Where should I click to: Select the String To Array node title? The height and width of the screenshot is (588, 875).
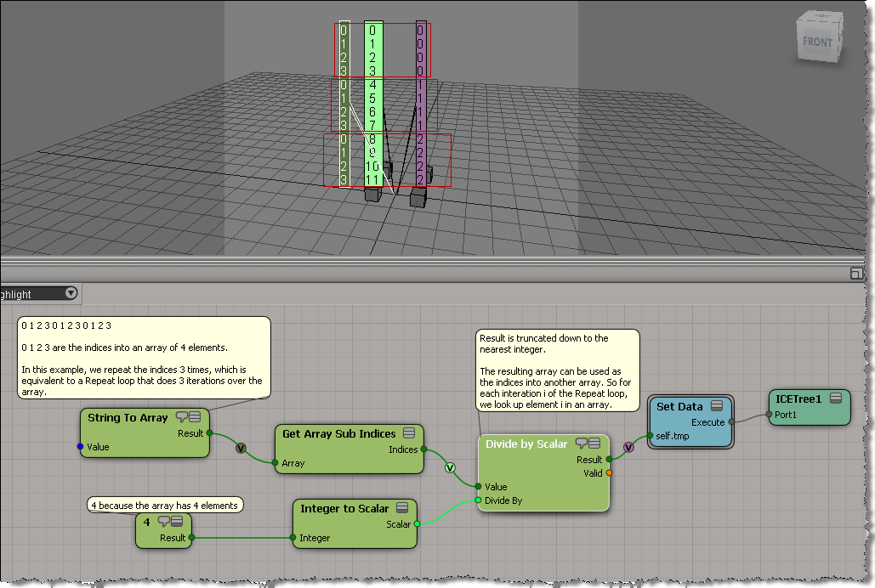pyautogui.click(x=128, y=417)
